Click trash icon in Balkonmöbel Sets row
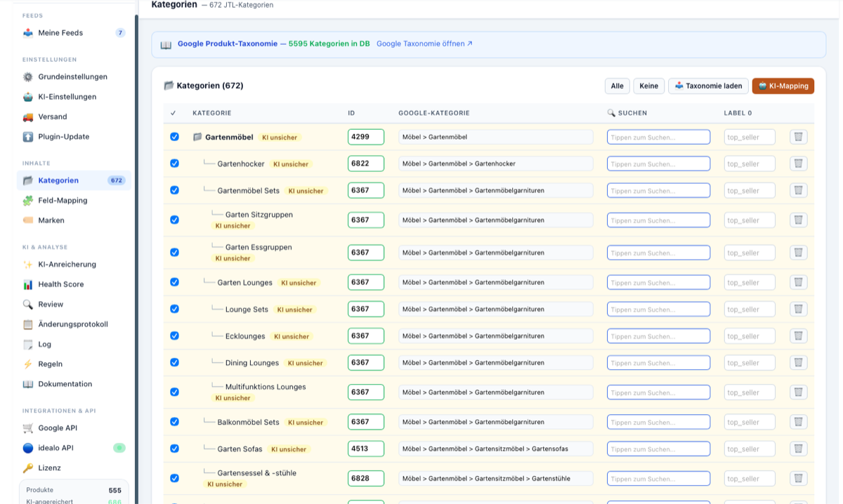 (798, 422)
